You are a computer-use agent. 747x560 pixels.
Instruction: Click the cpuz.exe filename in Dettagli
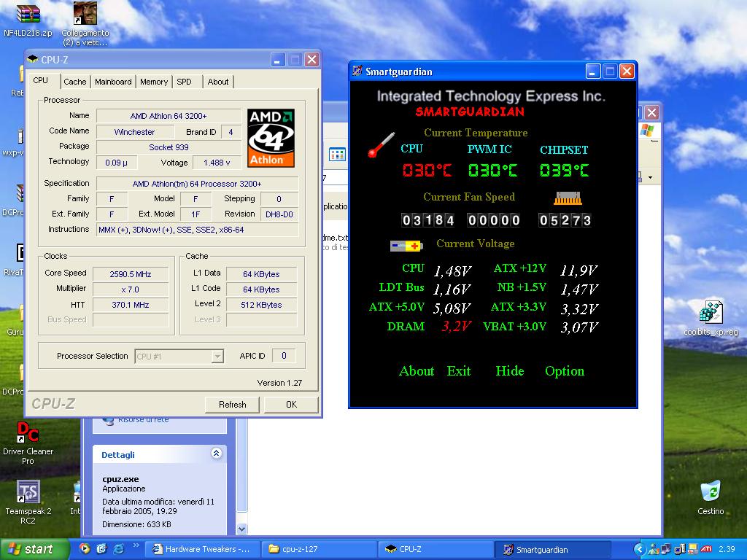pyautogui.click(x=120, y=479)
